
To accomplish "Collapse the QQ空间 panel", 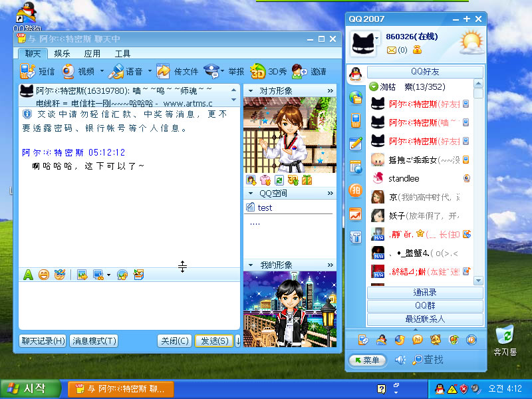I will click(x=251, y=194).
